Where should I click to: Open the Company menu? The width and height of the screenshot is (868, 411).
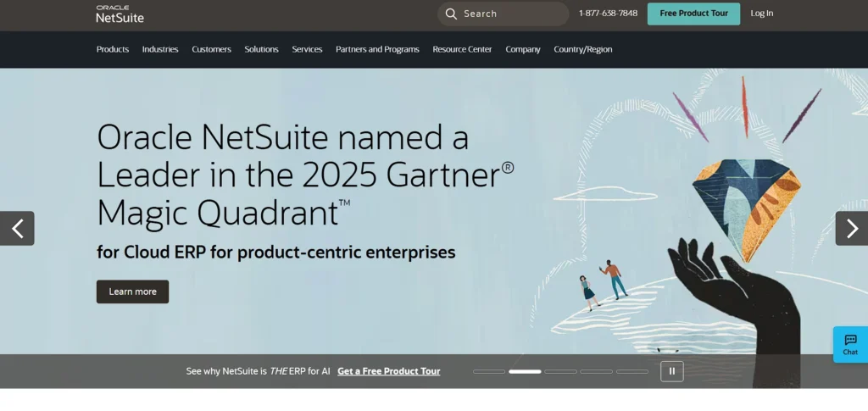[x=522, y=49]
